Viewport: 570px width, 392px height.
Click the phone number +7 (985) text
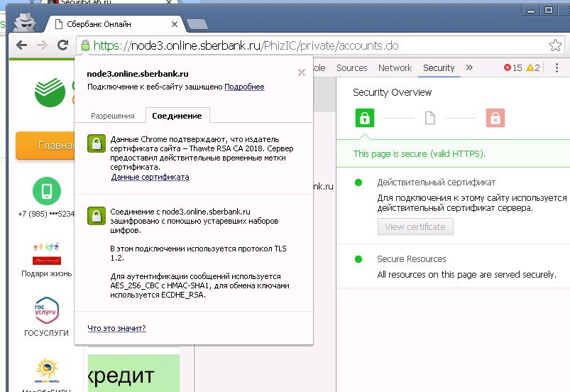[46, 214]
